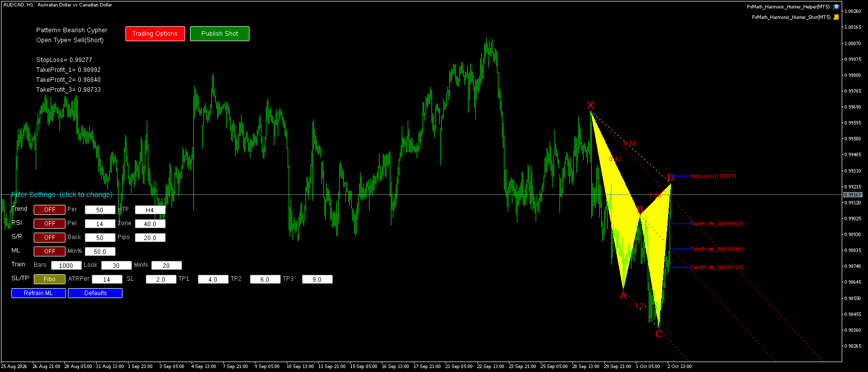Edit the SL multiplier value 2.0

point(161,279)
